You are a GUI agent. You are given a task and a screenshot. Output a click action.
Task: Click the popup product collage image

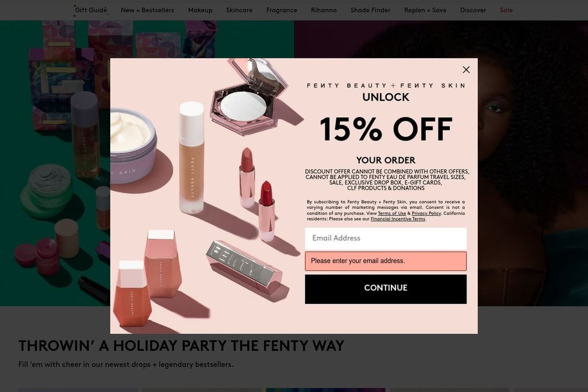[206, 196]
